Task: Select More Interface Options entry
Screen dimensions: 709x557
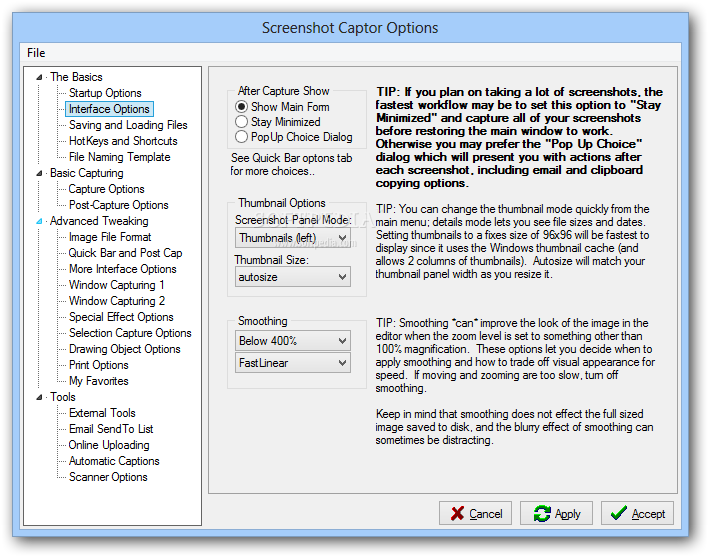Action: (x=123, y=269)
